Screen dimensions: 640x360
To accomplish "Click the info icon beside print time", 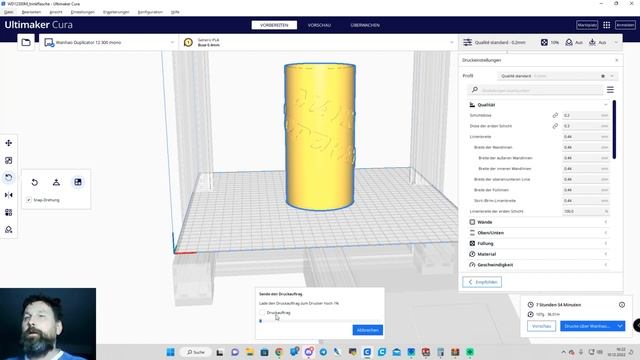I will click(622, 305).
